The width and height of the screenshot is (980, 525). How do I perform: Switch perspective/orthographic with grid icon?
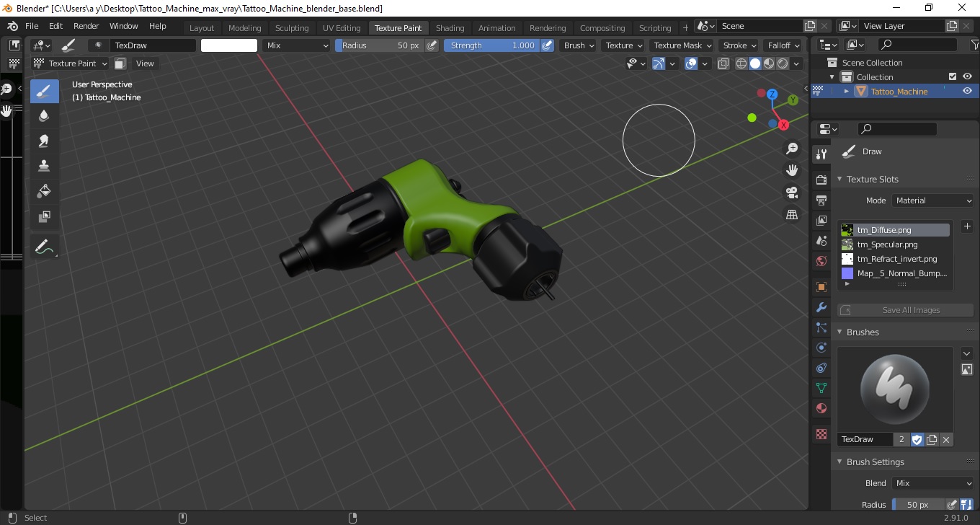tap(792, 214)
